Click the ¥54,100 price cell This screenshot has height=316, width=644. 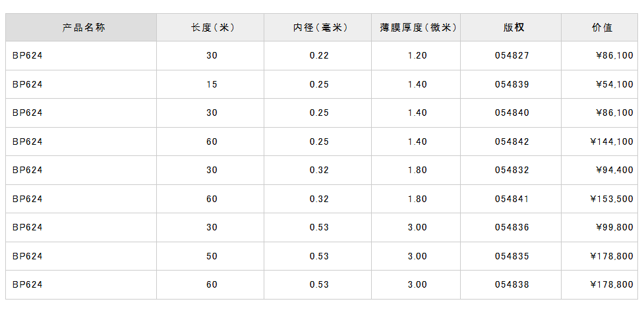click(613, 84)
